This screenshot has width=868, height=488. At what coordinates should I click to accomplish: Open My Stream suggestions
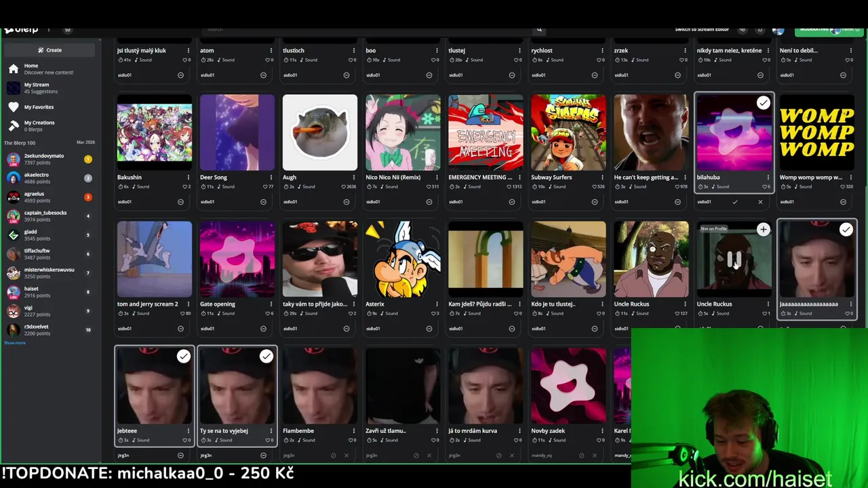(x=49, y=88)
